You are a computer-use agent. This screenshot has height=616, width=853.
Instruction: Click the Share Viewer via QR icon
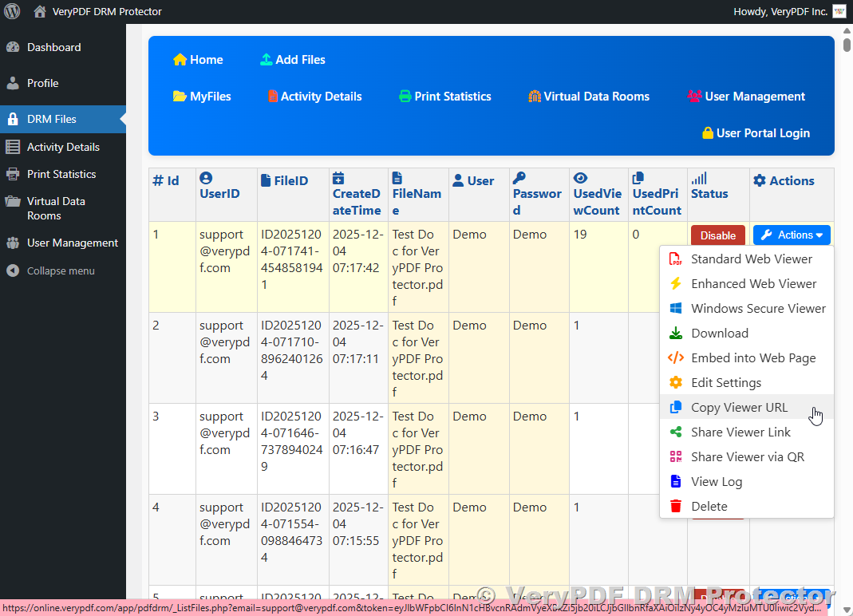(676, 457)
